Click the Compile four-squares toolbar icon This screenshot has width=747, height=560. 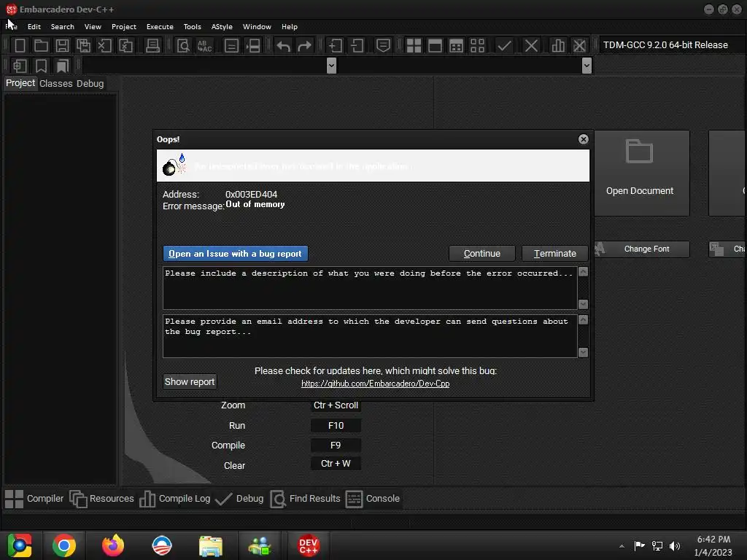coord(414,46)
